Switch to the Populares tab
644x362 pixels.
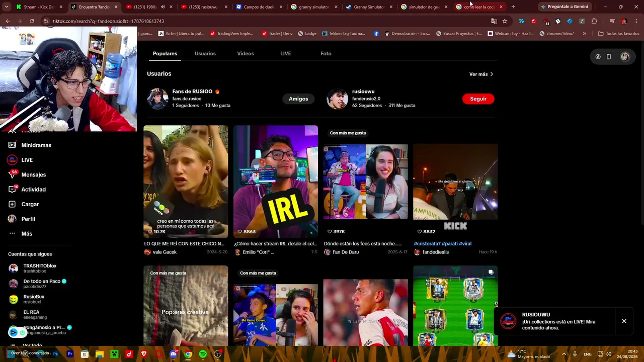165,54
